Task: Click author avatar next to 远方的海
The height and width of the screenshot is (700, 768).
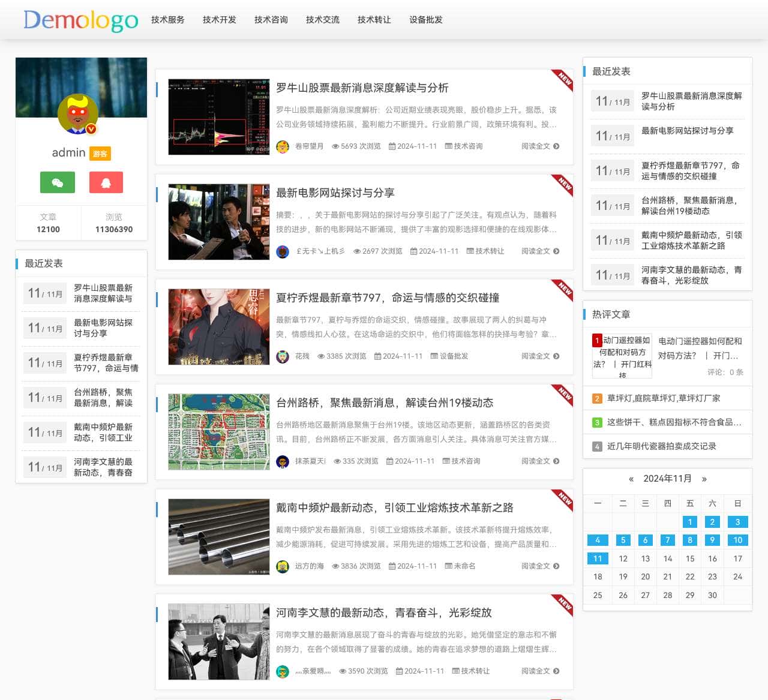Action: click(x=283, y=566)
